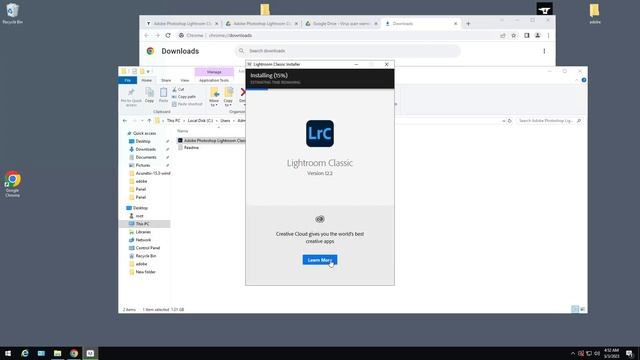Open Documents in Quick access list
The height and width of the screenshot is (360, 640).
tap(146, 157)
